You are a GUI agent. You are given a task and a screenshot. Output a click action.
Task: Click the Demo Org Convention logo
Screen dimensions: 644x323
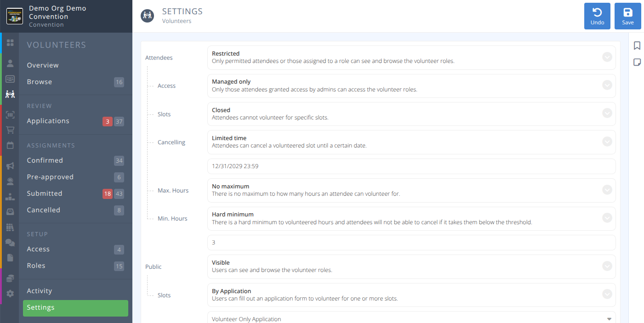pos(14,17)
